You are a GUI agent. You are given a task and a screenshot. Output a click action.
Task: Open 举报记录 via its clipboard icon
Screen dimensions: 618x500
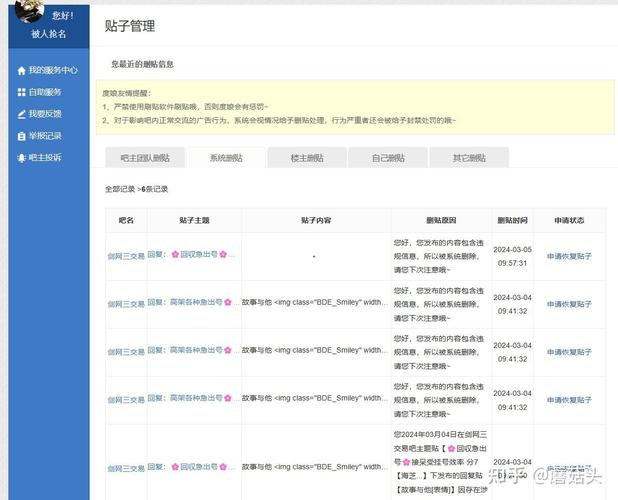click(21, 136)
